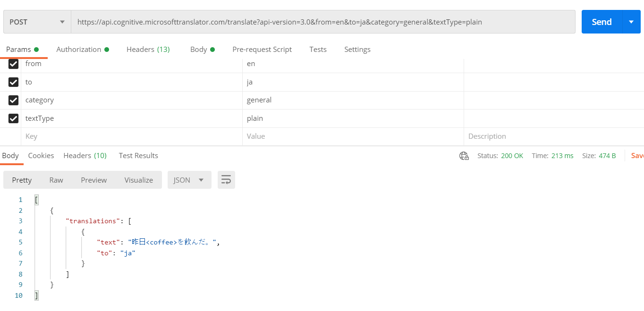
Task: Click the 'plain' value cell
Action: pyautogui.click(x=353, y=118)
